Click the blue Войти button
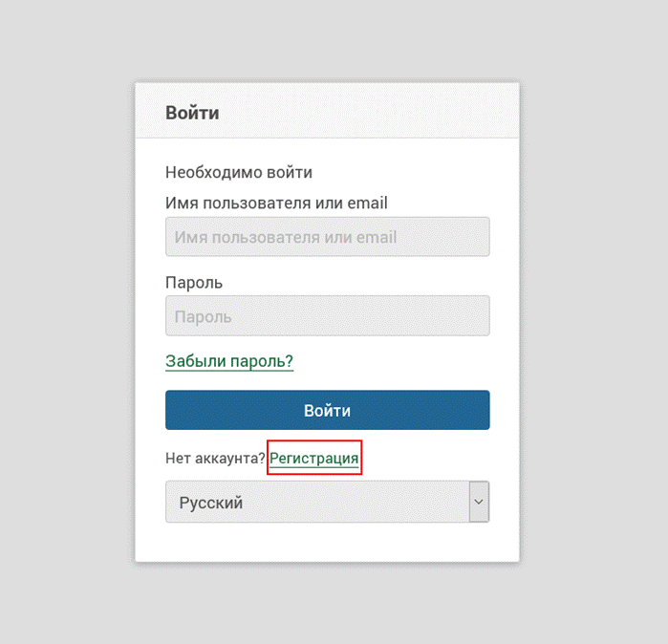Viewport: 668px width, 644px height. coord(327,410)
